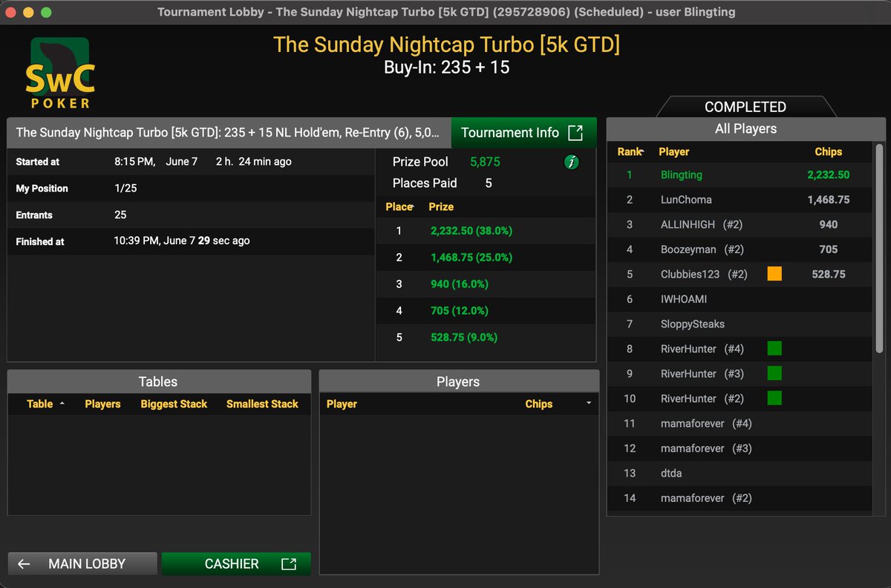The width and height of the screenshot is (891, 588).
Task: Select Blinting in All Players list
Action: point(740,175)
